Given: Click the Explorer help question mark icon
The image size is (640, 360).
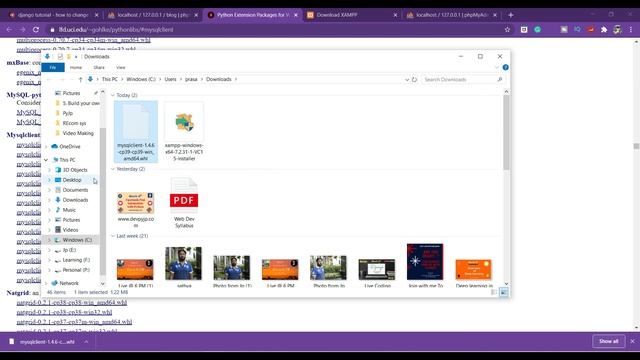Looking at the screenshot, I should pyautogui.click(x=505, y=67).
